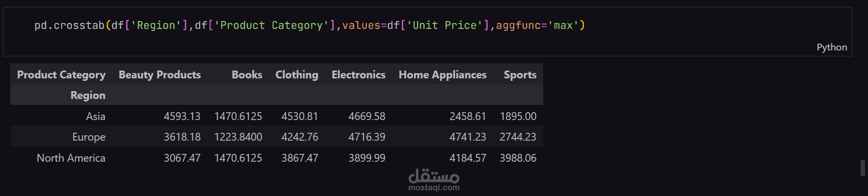Click North America Sports value 3988.06

[x=518, y=158]
